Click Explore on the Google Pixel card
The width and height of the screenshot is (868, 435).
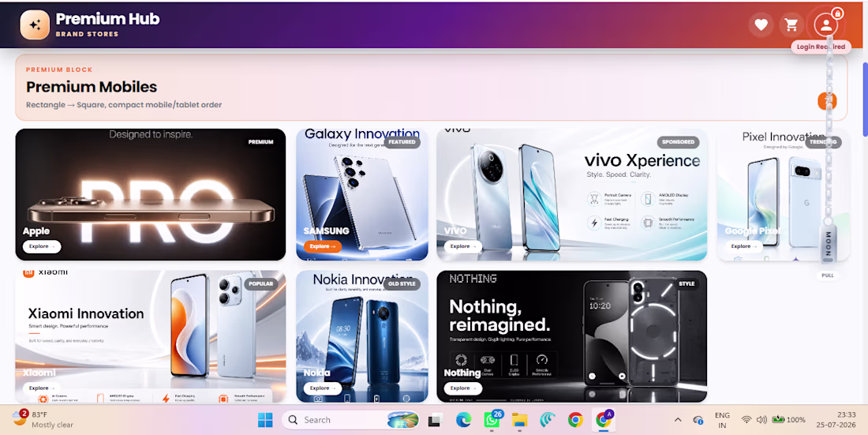click(x=743, y=246)
